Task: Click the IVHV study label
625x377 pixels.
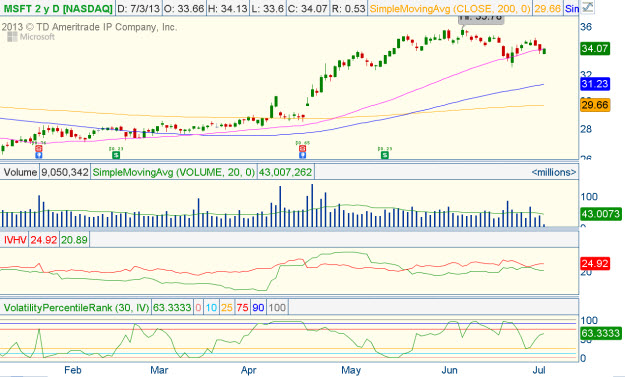Action: pyautogui.click(x=15, y=240)
